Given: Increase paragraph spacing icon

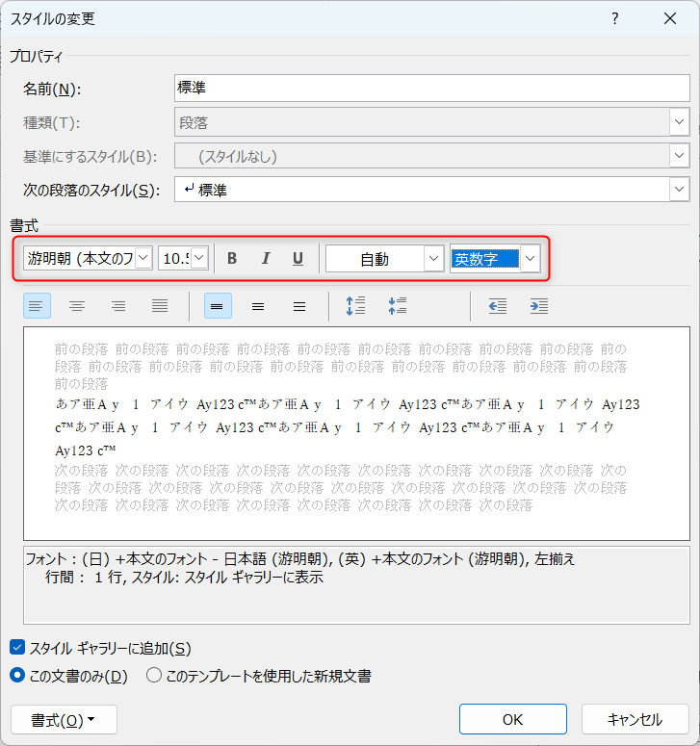Looking at the screenshot, I should [x=355, y=306].
